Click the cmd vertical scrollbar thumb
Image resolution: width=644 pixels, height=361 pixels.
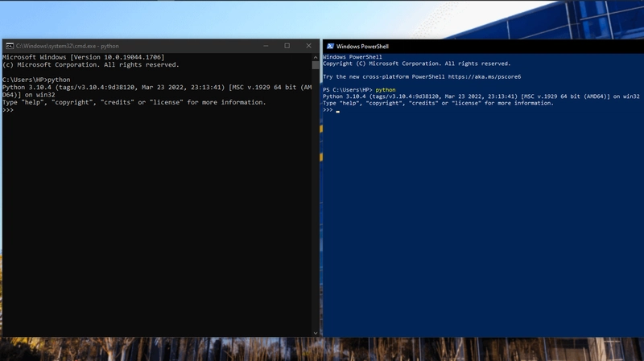(x=316, y=66)
